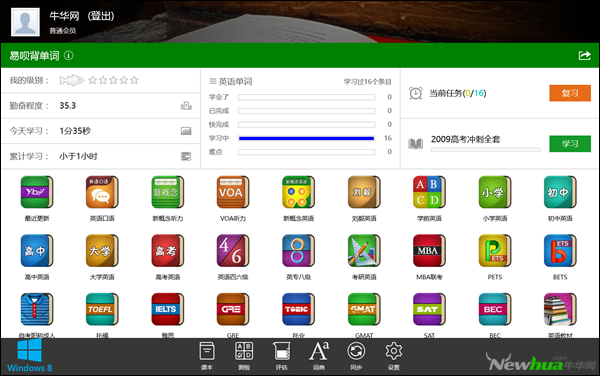
Task: Open the SAT purple book
Action: coord(429,309)
